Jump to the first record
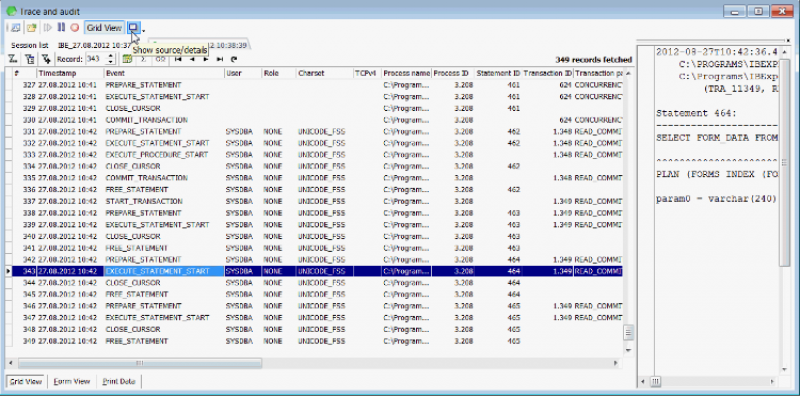 click(178, 59)
